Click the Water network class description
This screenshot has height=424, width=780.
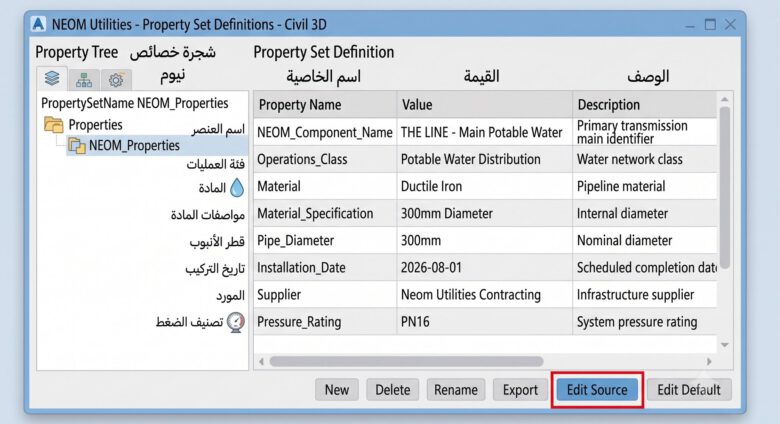click(x=629, y=159)
